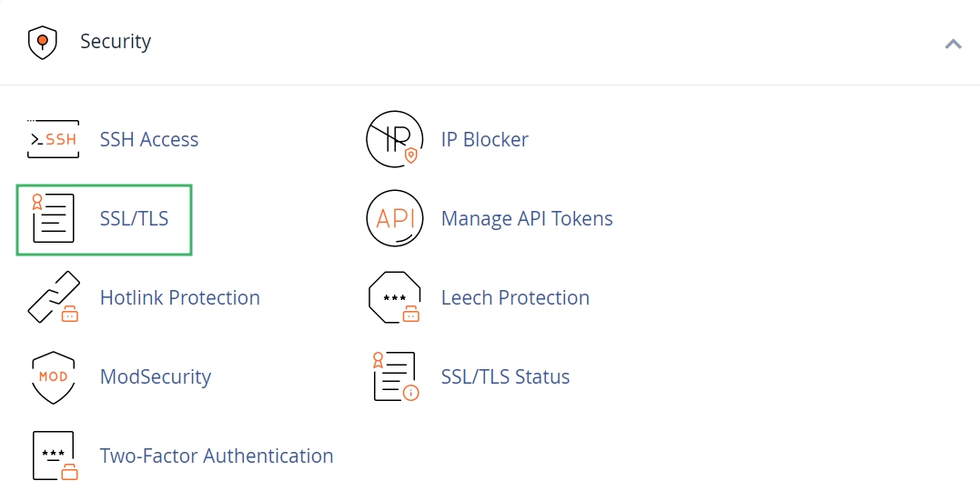Screen dimensions: 980x501
Task: Open the ModSecurity text link
Action: click(x=156, y=377)
